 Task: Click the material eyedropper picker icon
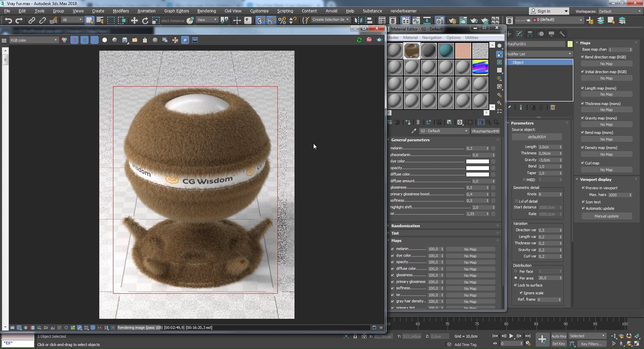[x=414, y=131]
